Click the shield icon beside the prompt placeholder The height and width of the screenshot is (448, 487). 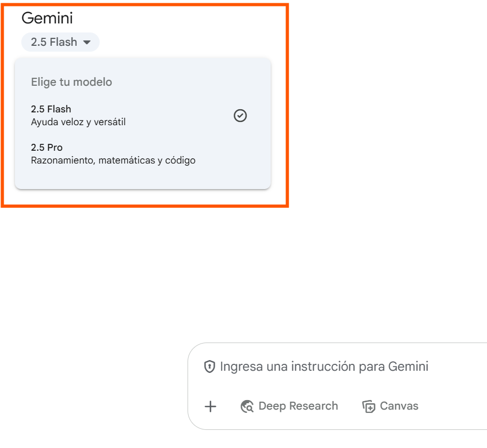click(209, 366)
